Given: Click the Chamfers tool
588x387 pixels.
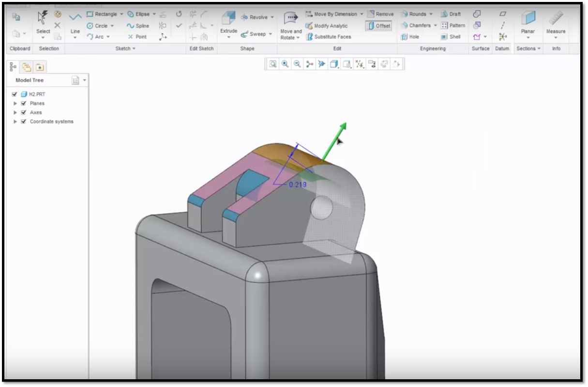Looking at the screenshot, I should point(416,25).
